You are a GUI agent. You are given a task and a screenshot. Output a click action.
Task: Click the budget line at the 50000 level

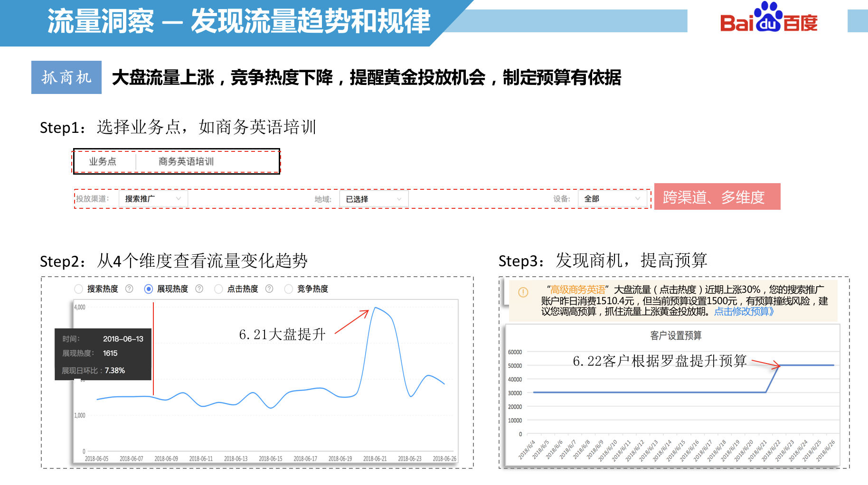806,365
